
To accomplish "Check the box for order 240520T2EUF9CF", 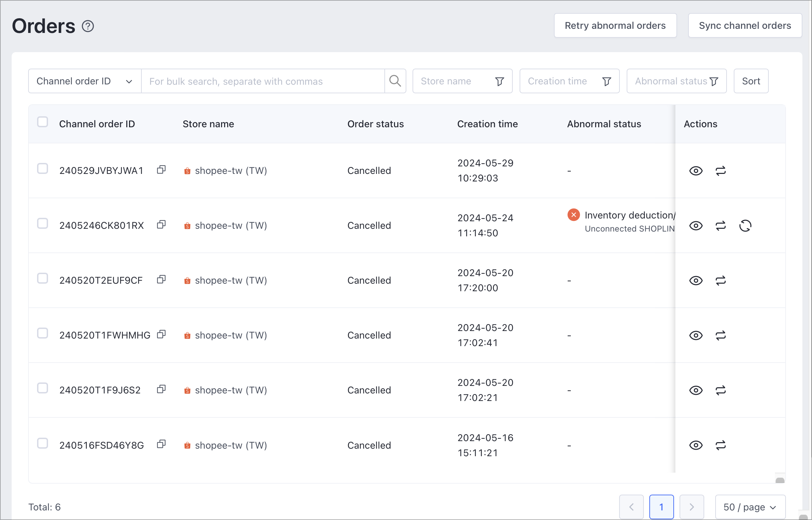I will click(43, 279).
